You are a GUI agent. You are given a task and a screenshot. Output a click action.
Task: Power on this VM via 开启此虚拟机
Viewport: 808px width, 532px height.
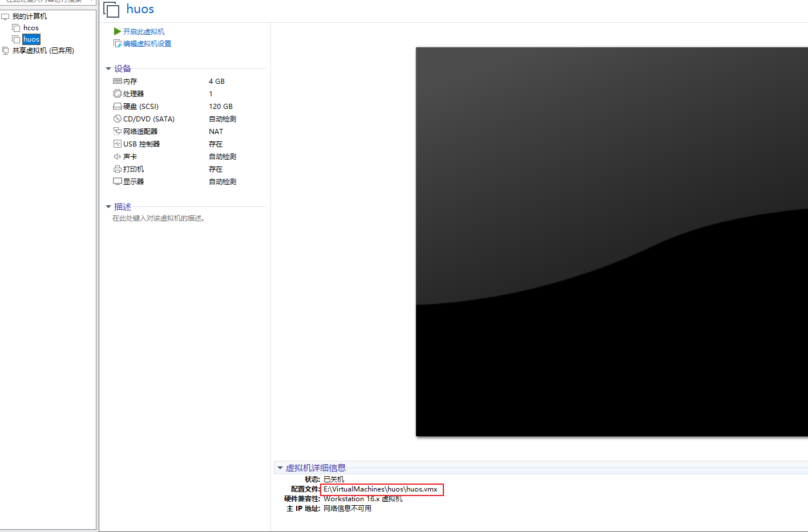pos(144,31)
